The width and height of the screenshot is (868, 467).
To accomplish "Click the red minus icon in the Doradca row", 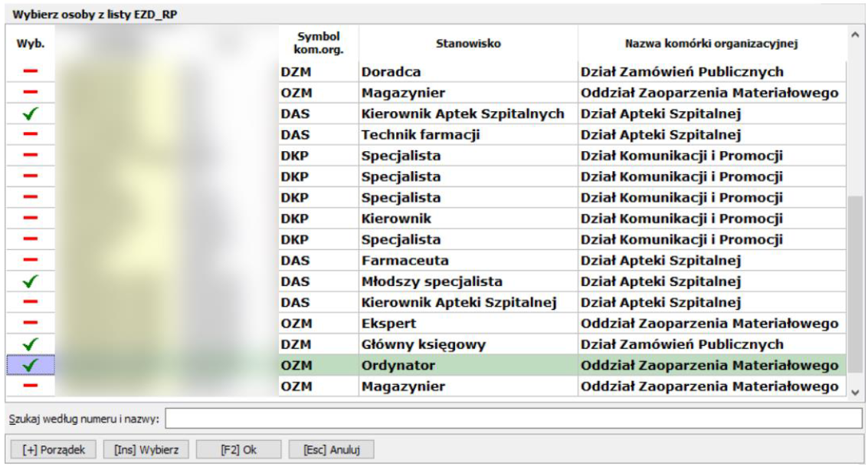I will (30, 72).
